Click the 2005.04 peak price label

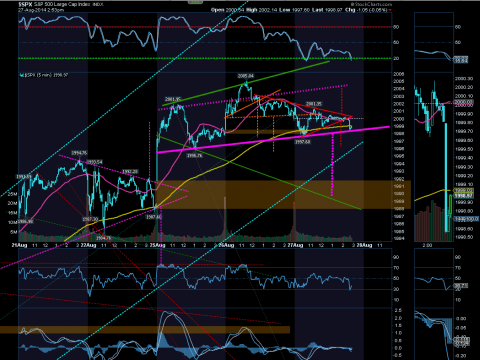click(246, 76)
